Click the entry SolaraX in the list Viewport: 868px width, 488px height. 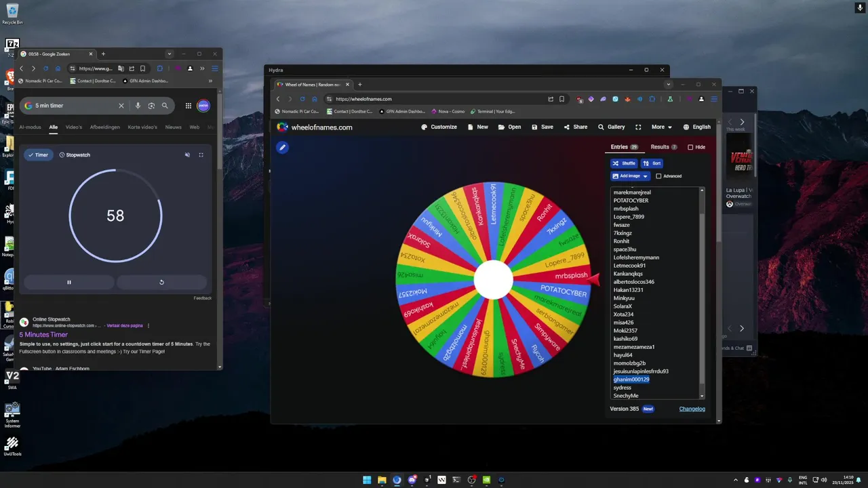623,306
